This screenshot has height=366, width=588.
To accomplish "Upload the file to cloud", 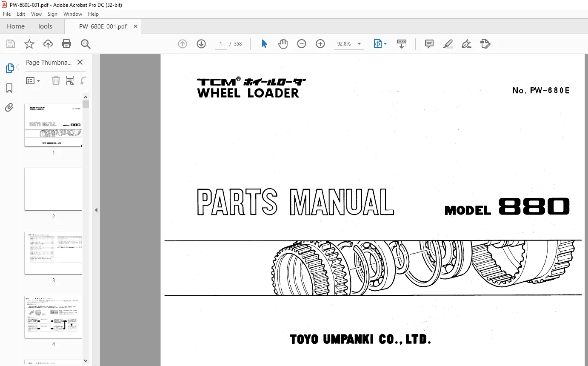I will coord(48,44).
